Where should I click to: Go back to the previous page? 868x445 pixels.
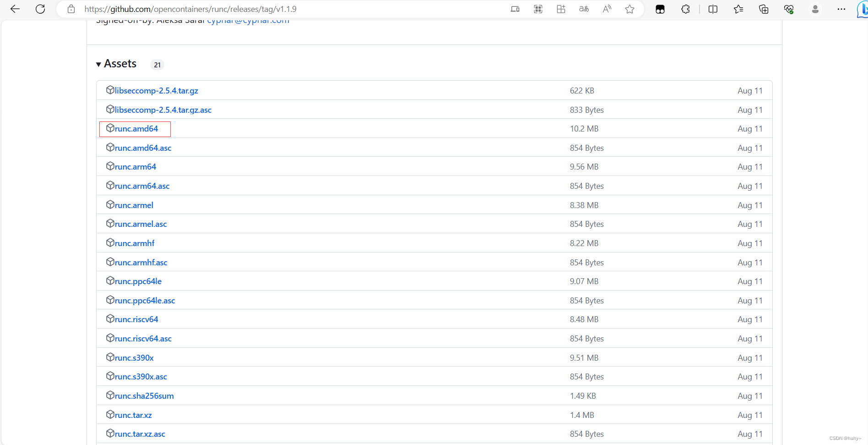coord(15,9)
